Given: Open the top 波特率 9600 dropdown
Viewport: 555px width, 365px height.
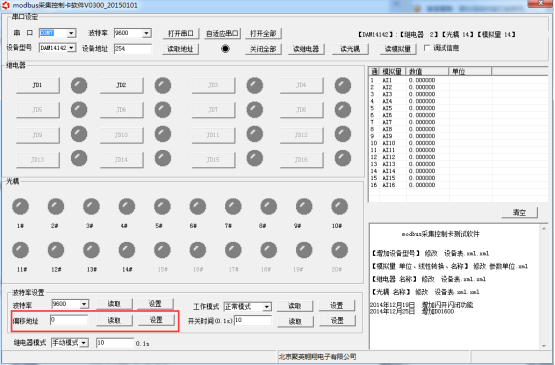Looking at the screenshot, I should click(x=147, y=33).
